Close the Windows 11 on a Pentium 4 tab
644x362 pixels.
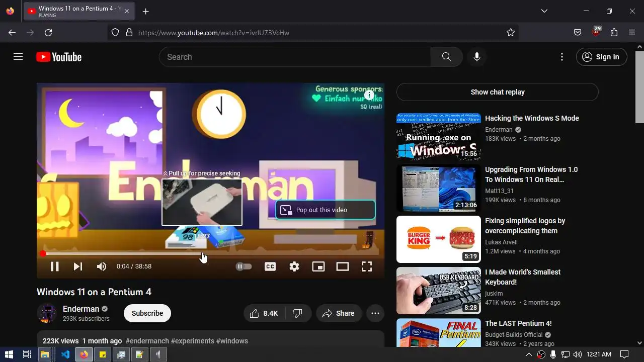[x=127, y=12]
